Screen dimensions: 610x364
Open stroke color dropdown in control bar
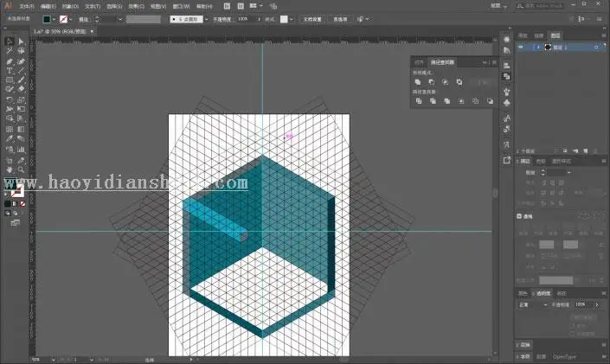pos(71,19)
